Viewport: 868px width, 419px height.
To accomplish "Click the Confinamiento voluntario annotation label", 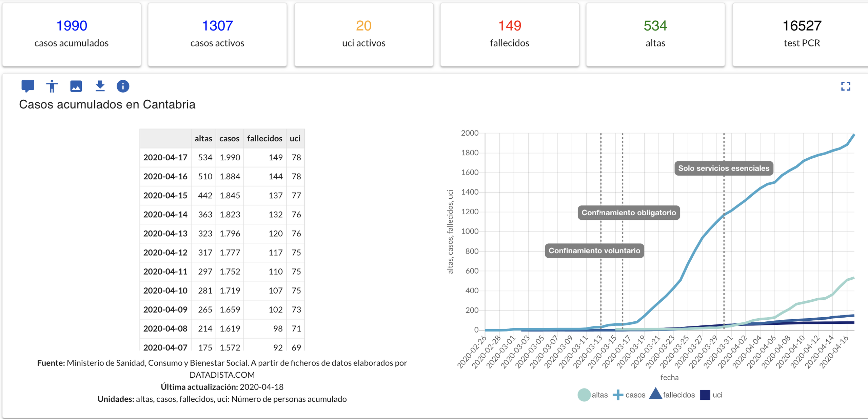I will pos(594,251).
